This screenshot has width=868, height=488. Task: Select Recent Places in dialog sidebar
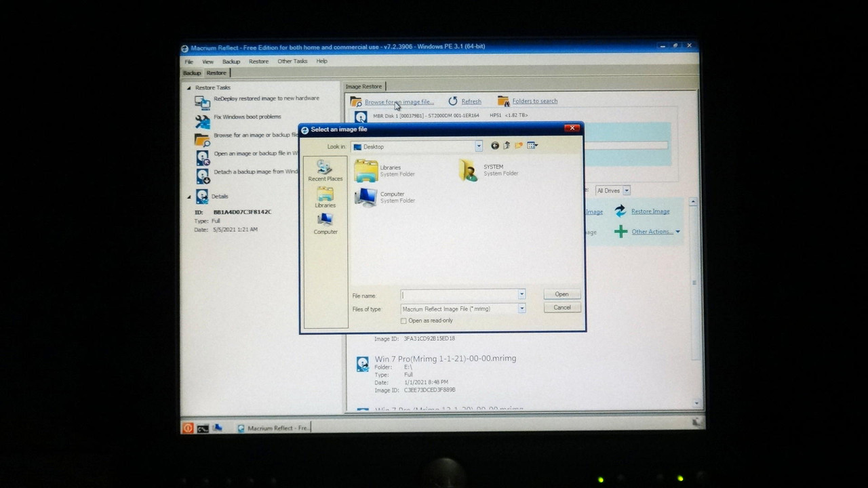(x=325, y=171)
